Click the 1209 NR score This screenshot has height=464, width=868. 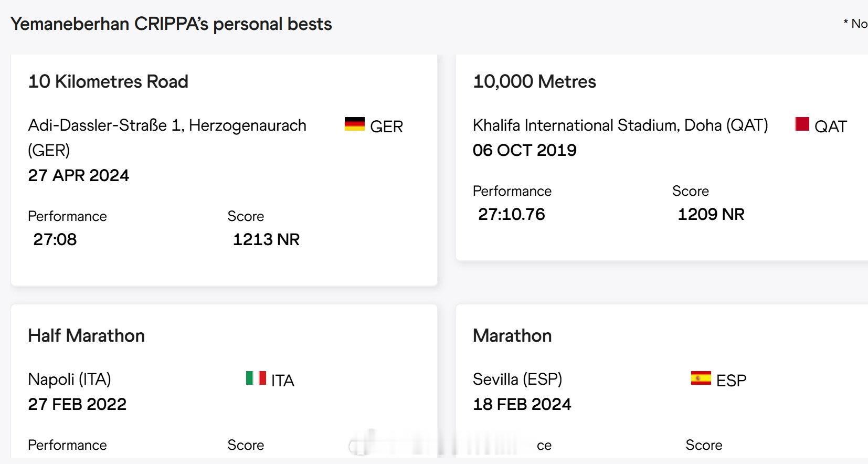(x=711, y=214)
